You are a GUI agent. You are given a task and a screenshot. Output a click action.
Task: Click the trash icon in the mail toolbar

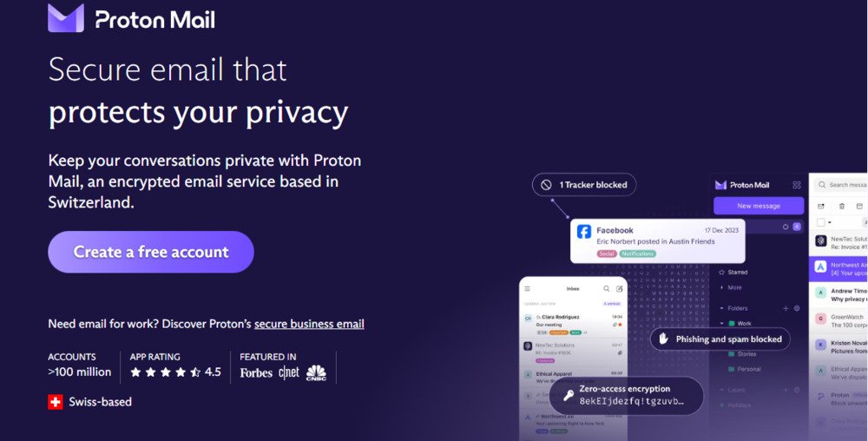(x=841, y=207)
